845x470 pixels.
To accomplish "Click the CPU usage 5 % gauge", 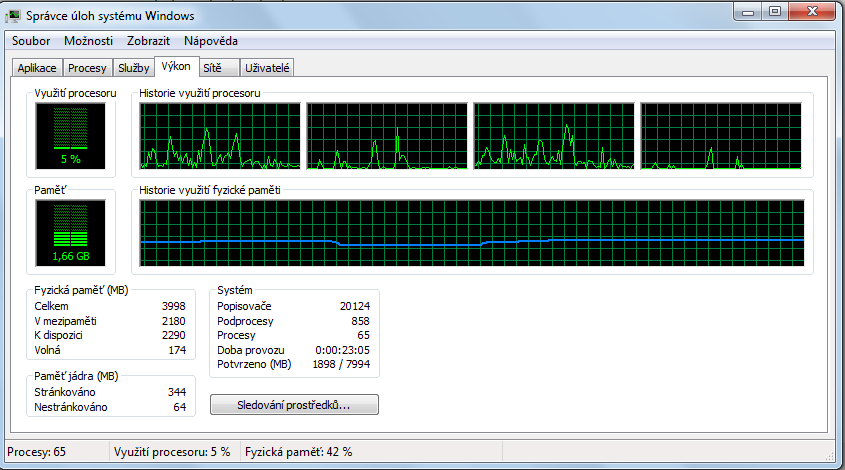I will (71, 136).
